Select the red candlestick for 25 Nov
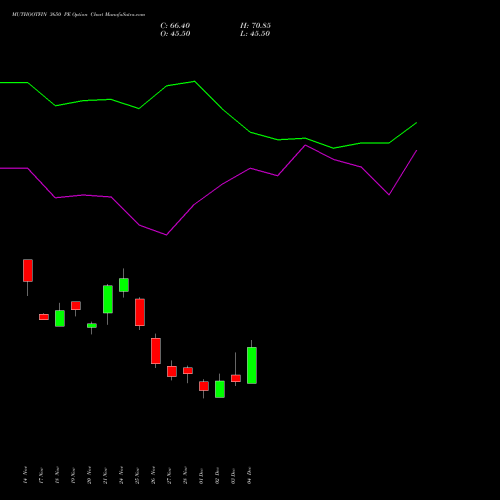500x500 pixels. [140, 312]
